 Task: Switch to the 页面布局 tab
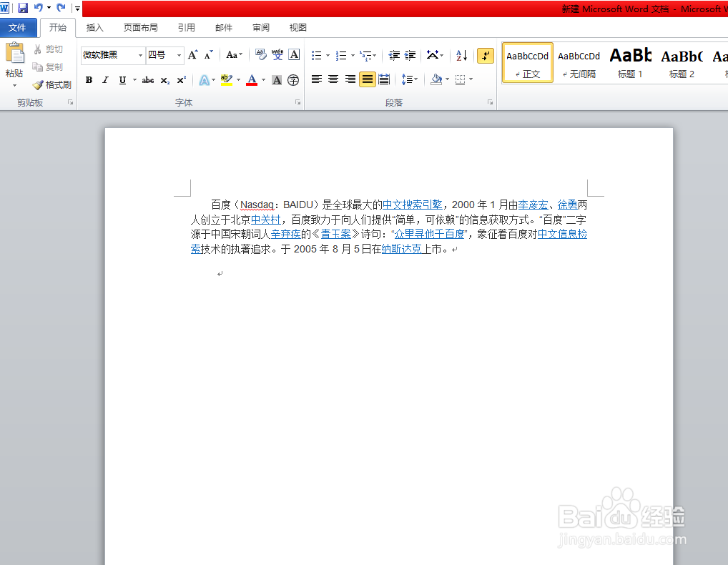click(x=140, y=28)
